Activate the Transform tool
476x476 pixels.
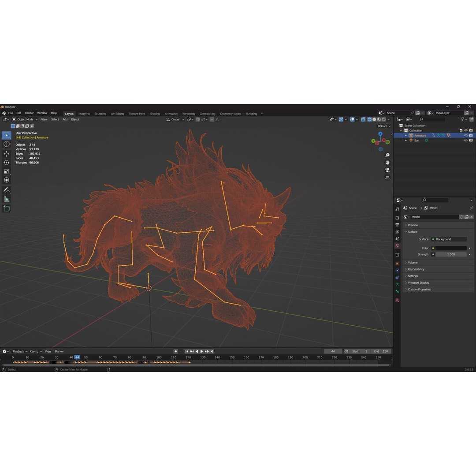tap(6, 180)
